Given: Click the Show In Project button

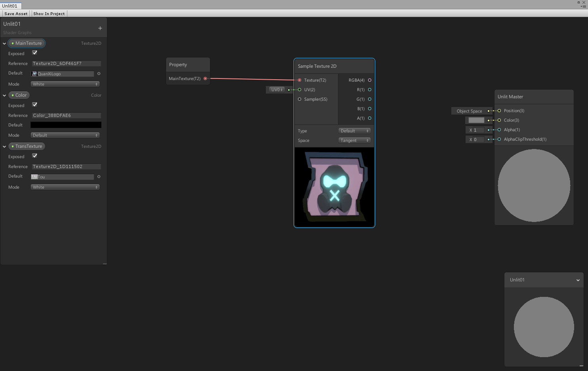Looking at the screenshot, I should [48, 13].
